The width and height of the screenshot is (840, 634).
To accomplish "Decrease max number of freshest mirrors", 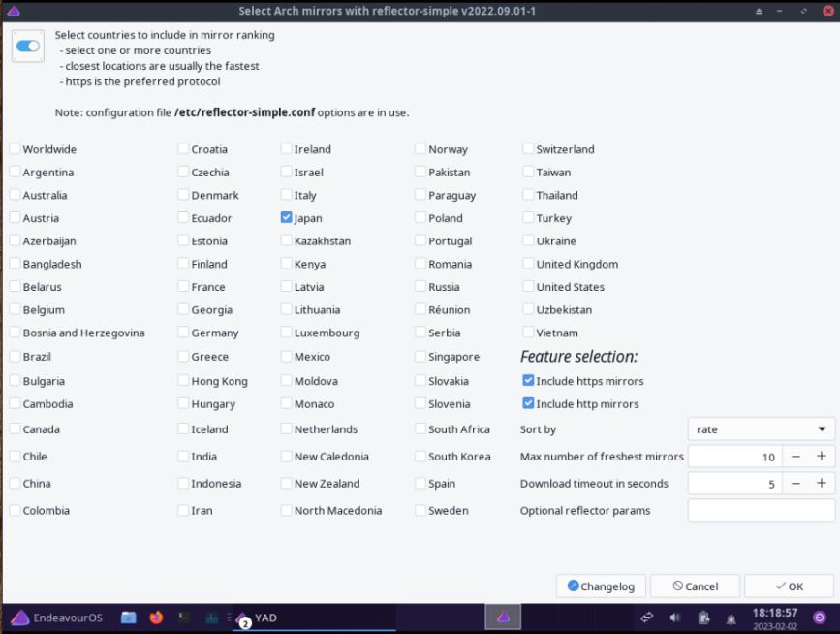I will coord(795,456).
